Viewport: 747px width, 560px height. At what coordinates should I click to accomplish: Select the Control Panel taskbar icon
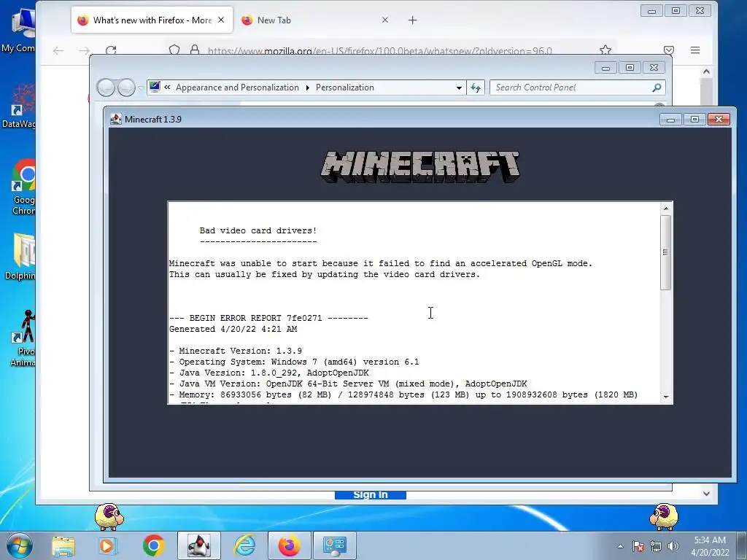(334, 545)
